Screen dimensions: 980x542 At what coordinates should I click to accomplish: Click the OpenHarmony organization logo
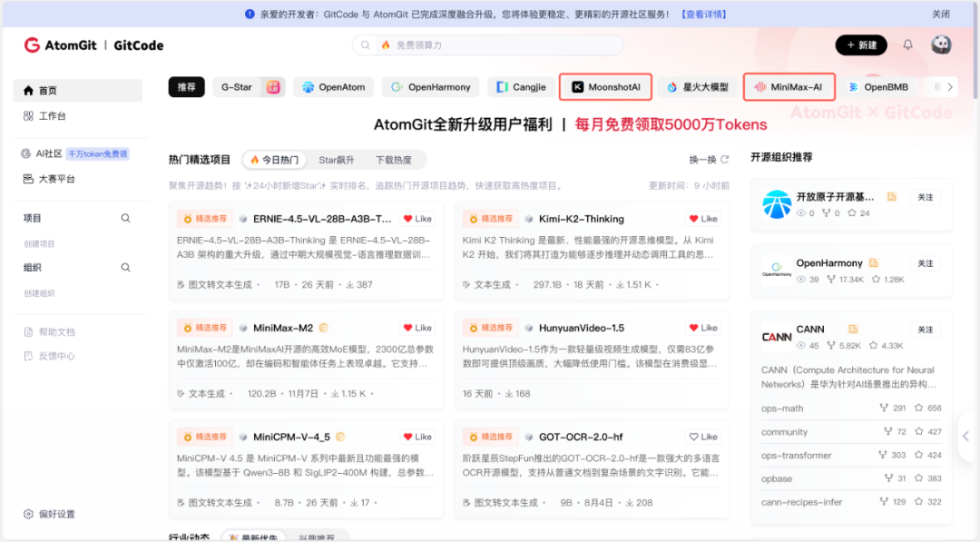pos(776,270)
